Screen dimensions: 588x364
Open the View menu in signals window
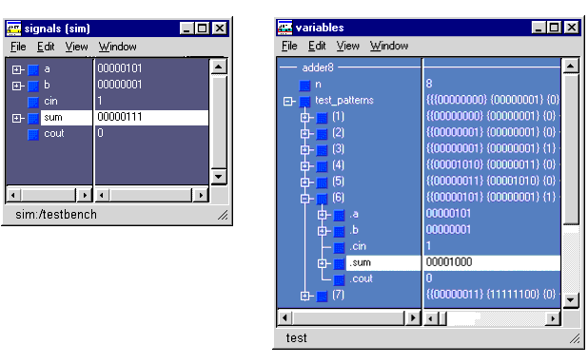click(x=76, y=47)
